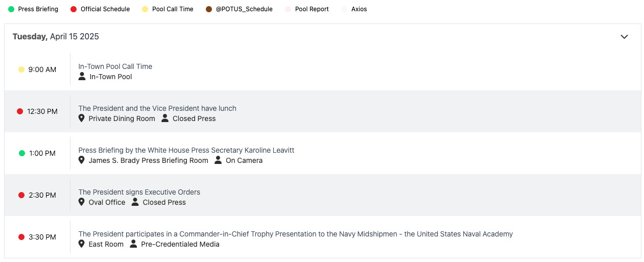Open the President signs Executive Orders entry
The width and height of the screenshot is (644, 262).
(139, 192)
